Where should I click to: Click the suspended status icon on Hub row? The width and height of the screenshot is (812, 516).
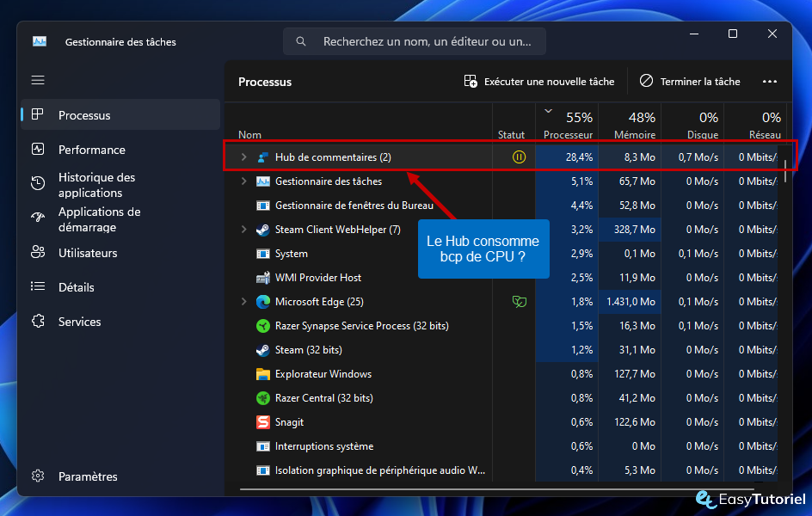[x=519, y=157]
